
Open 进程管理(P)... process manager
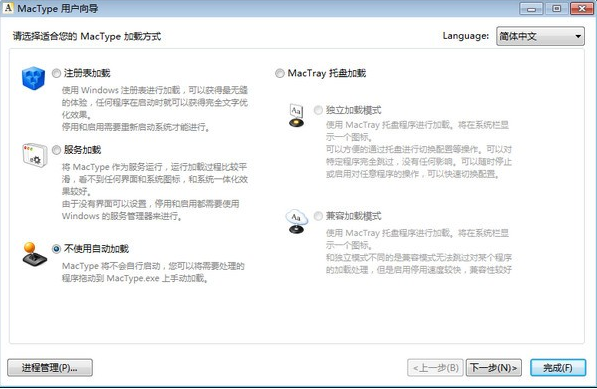50,368
